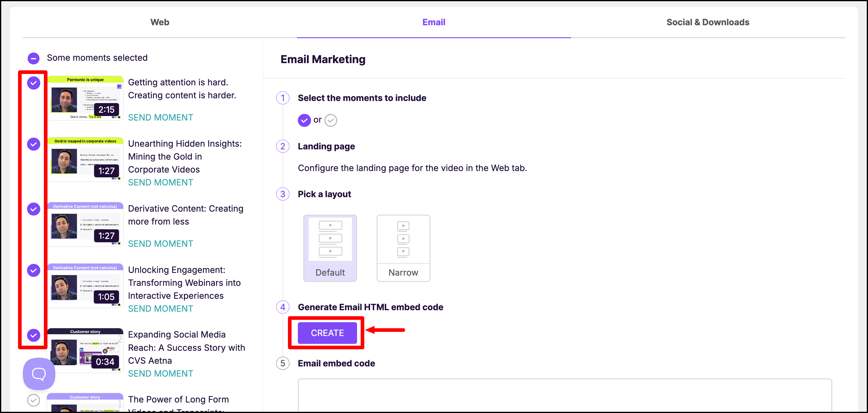The image size is (868, 413).
Task: Click the 'Configure the landing page' instruction text
Action: [x=412, y=168]
